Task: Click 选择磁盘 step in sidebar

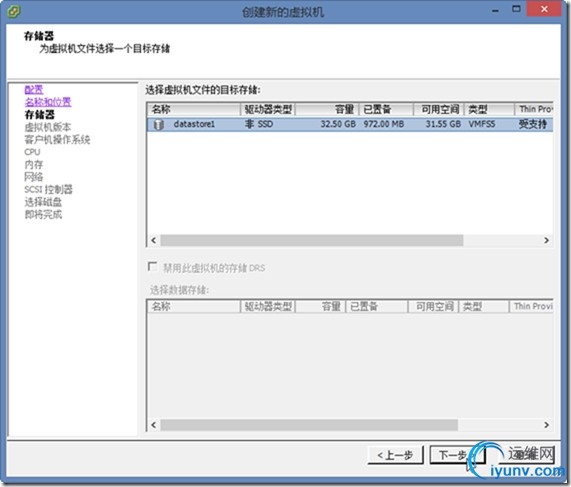Action: tap(43, 202)
